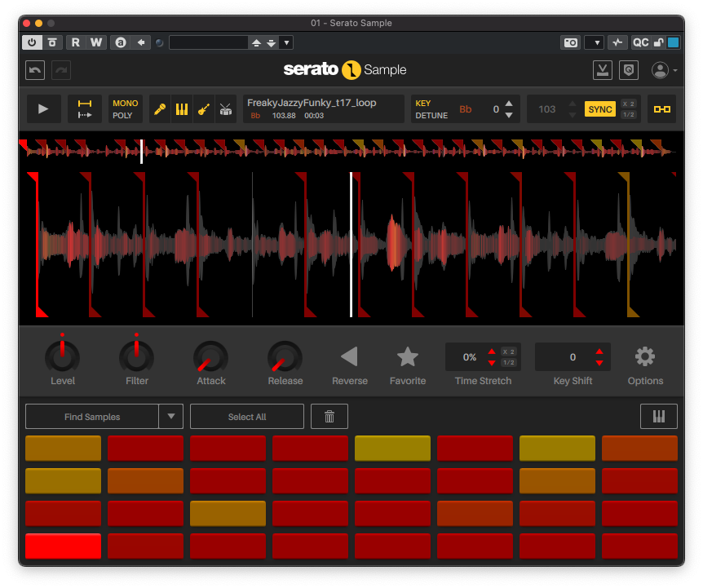Click the DETUNE label
Viewport: 703px width, 588px height.
431,115
